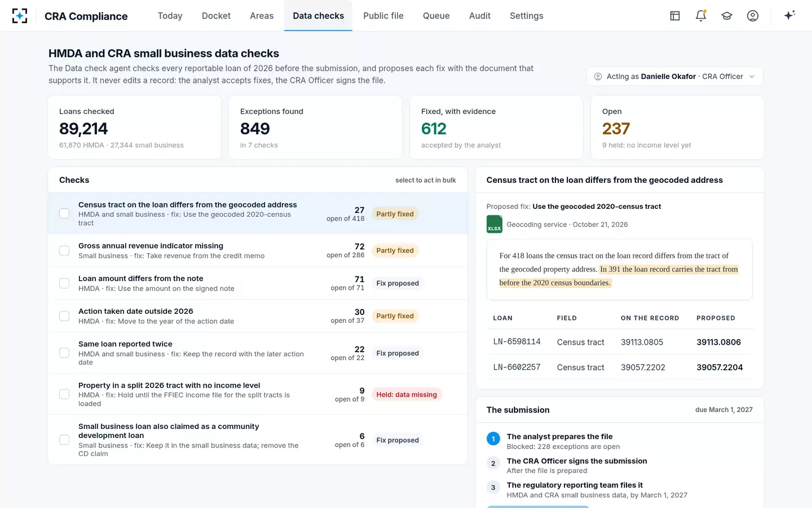812x508 pixels.
Task: Click the Partly fixed badge for Census tract
Action: click(395, 214)
